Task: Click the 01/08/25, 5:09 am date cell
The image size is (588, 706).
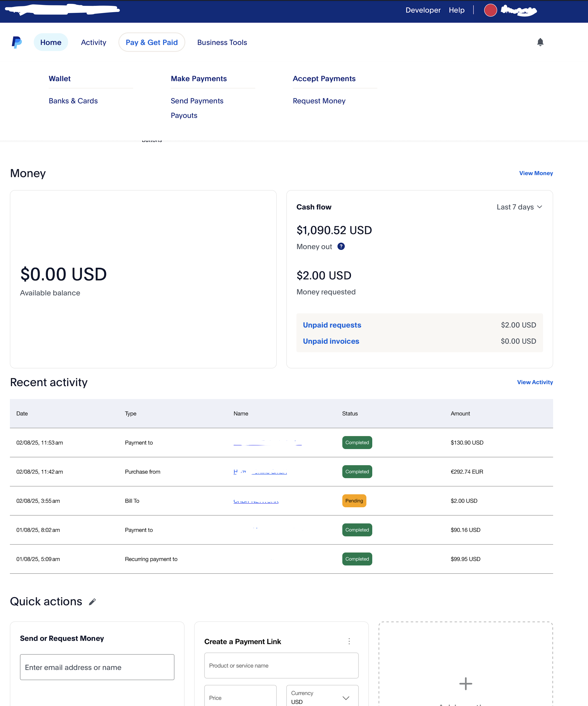Action: pyautogui.click(x=38, y=559)
